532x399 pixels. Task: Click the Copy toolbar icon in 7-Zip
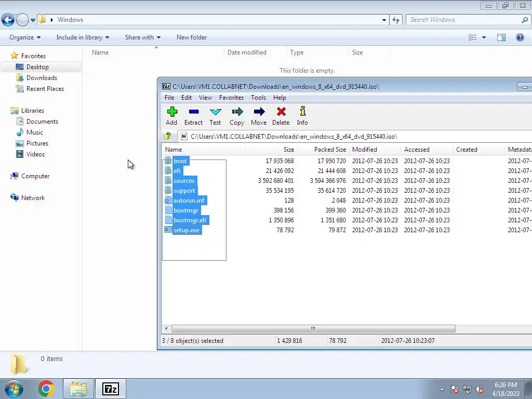237,112
